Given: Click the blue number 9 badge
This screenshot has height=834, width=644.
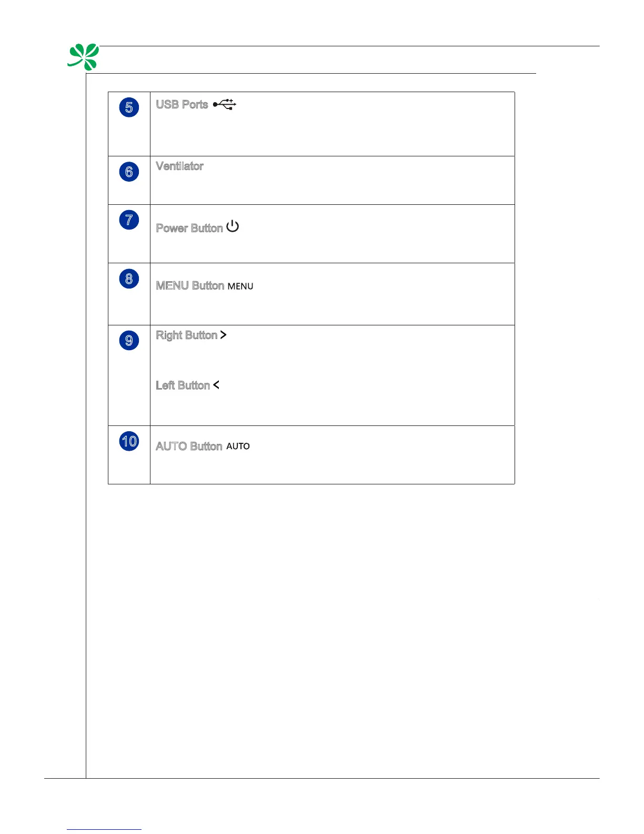Looking at the screenshot, I should [x=129, y=341].
